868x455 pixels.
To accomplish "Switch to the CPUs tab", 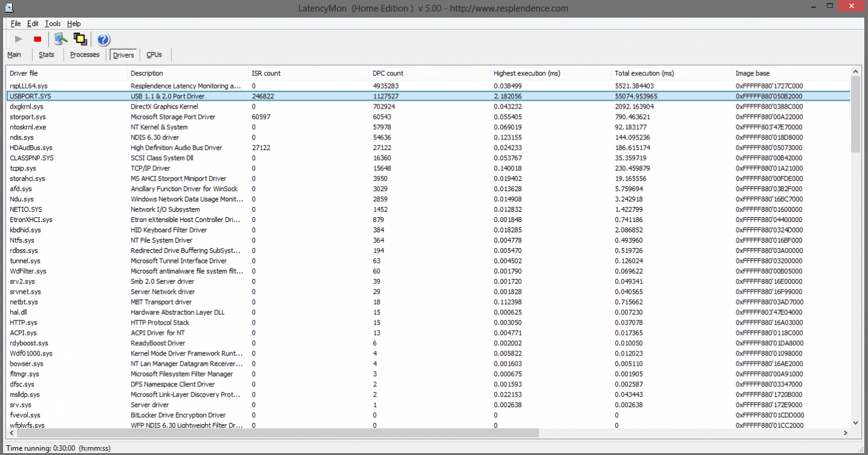I will [154, 55].
